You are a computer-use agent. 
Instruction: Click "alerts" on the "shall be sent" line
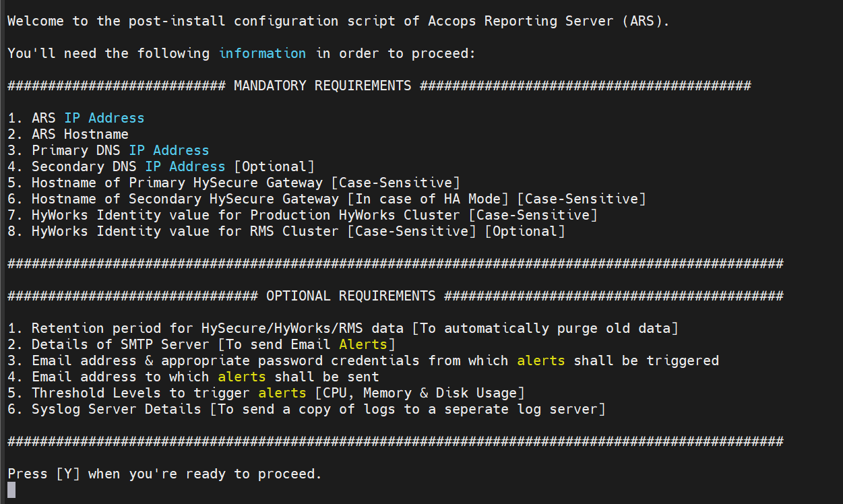point(242,377)
